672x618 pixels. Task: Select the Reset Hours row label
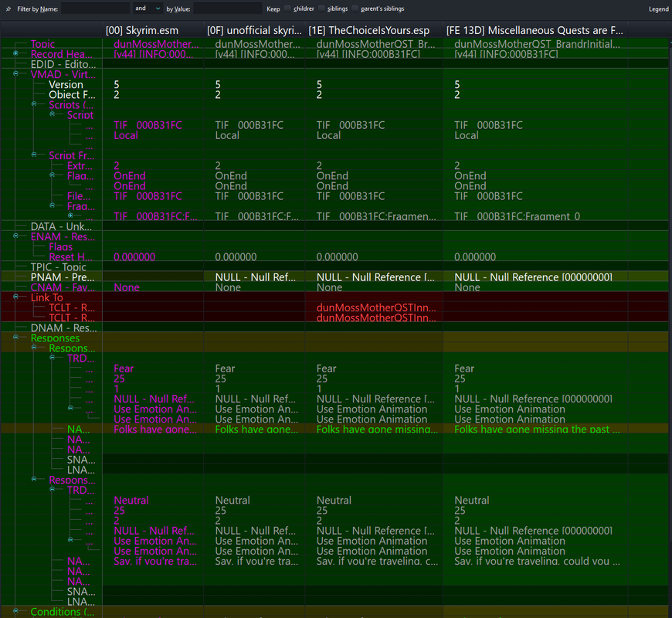tap(71, 256)
